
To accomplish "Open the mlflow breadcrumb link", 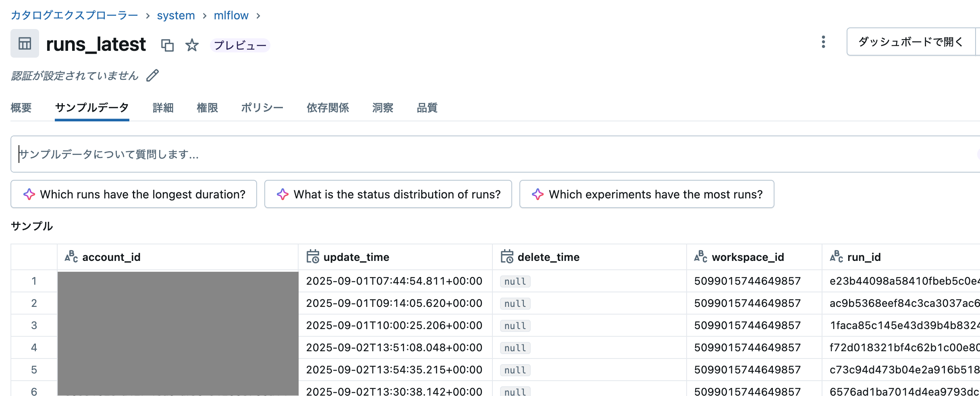I will (232, 15).
